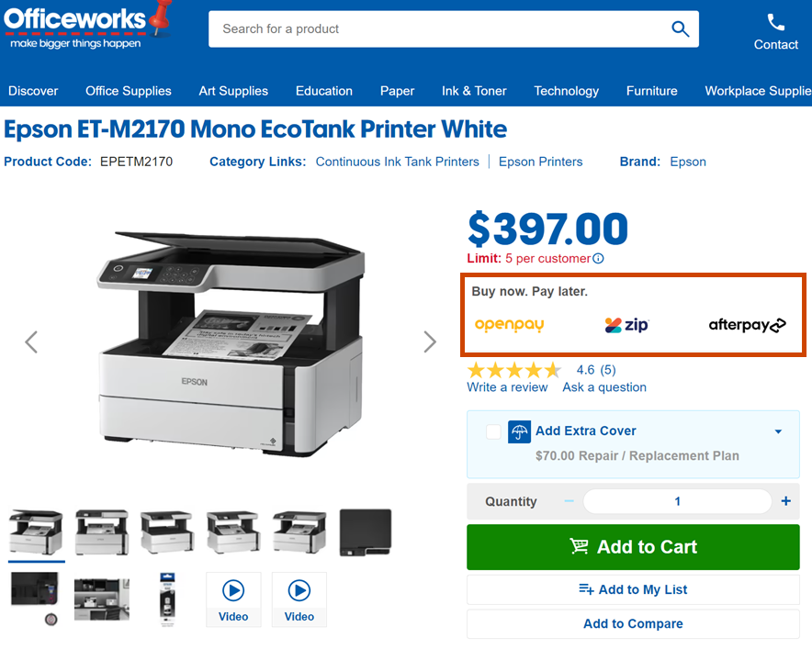Decrease quantity with minus icon

[569, 501]
